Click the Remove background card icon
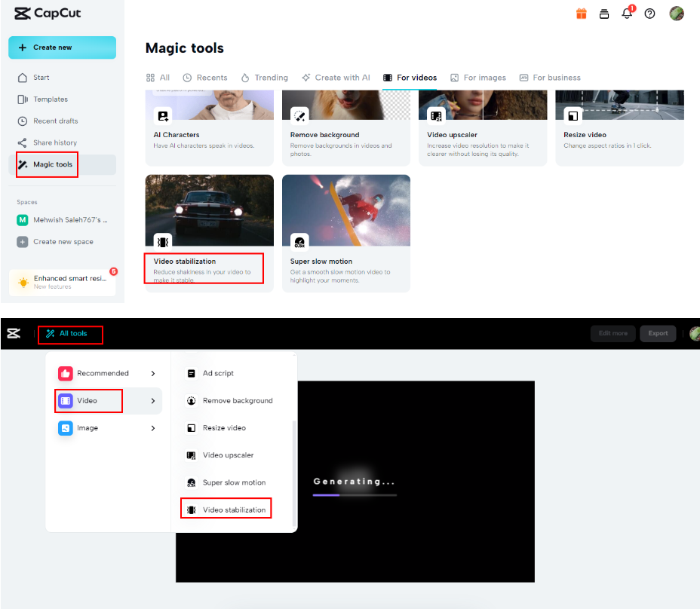 (x=299, y=116)
